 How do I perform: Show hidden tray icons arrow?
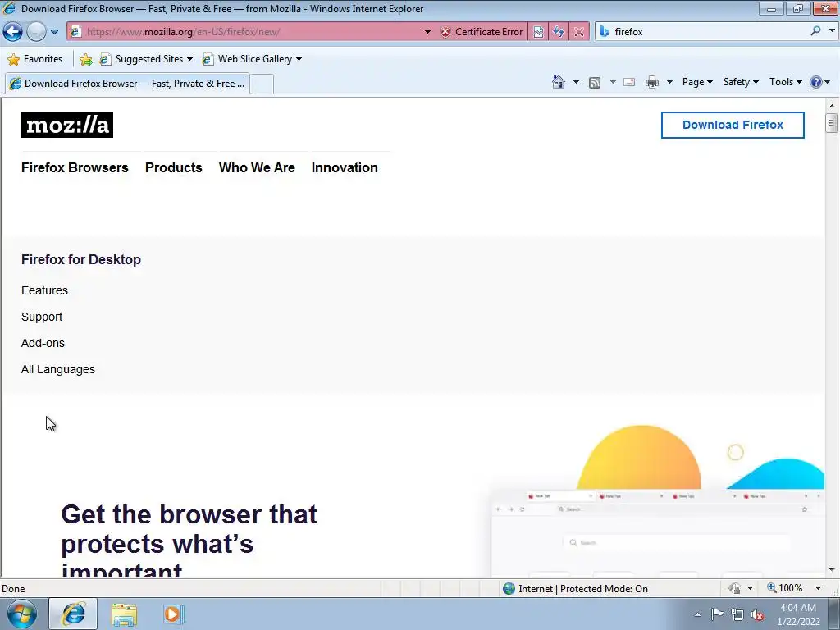click(697, 614)
